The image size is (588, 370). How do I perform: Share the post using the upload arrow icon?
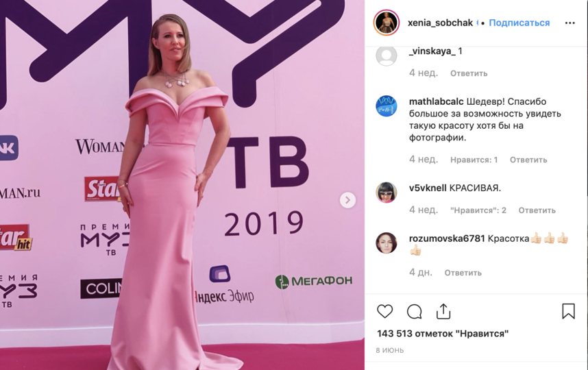[x=443, y=311]
